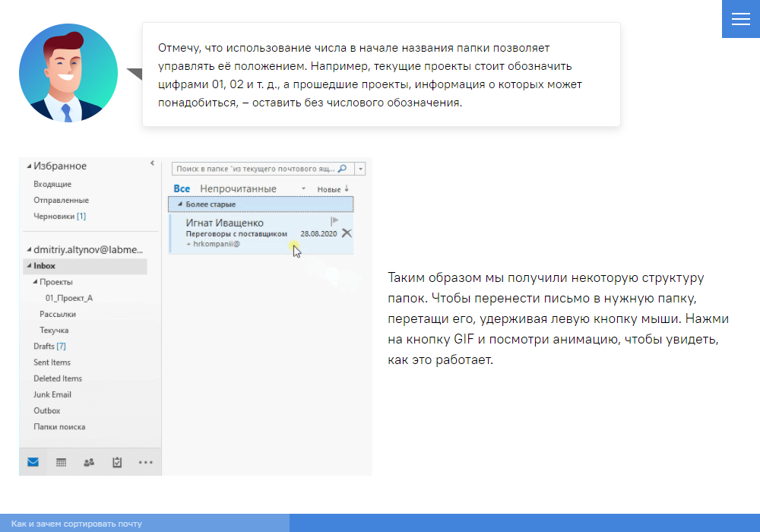Open the hamburger menu button
Screen dimensions: 760x532
[740, 19]
